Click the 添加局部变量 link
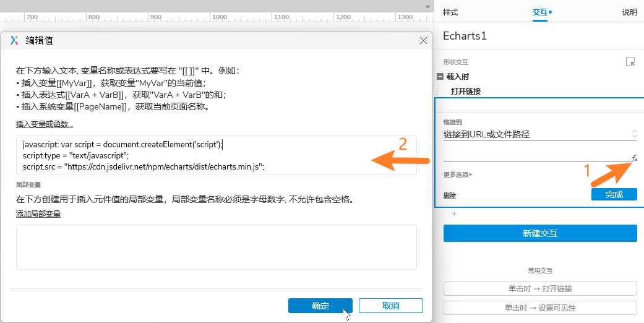644x323 pixels. (x=38, y=214)
